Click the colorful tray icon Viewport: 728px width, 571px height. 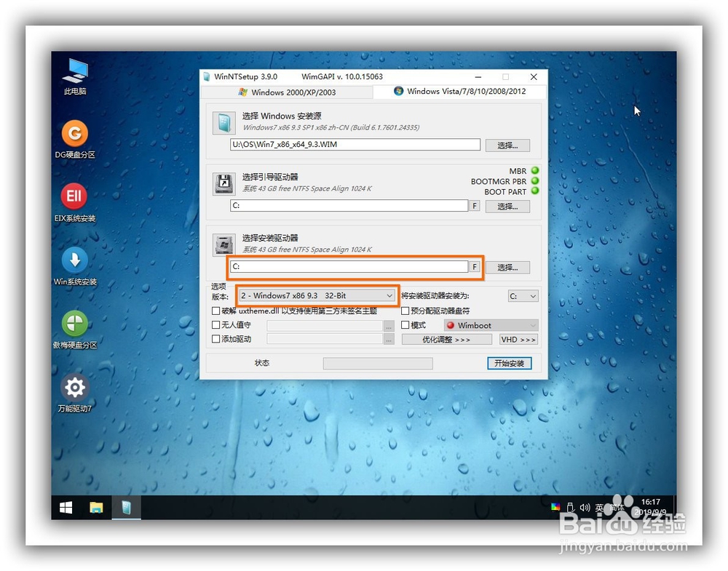click(x=555, y=507)
